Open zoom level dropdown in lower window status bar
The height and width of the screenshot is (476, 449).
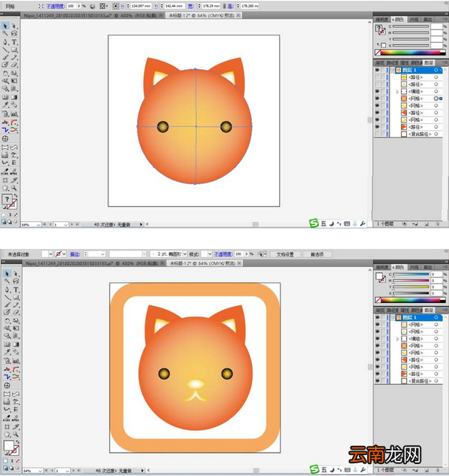(40, 471)
